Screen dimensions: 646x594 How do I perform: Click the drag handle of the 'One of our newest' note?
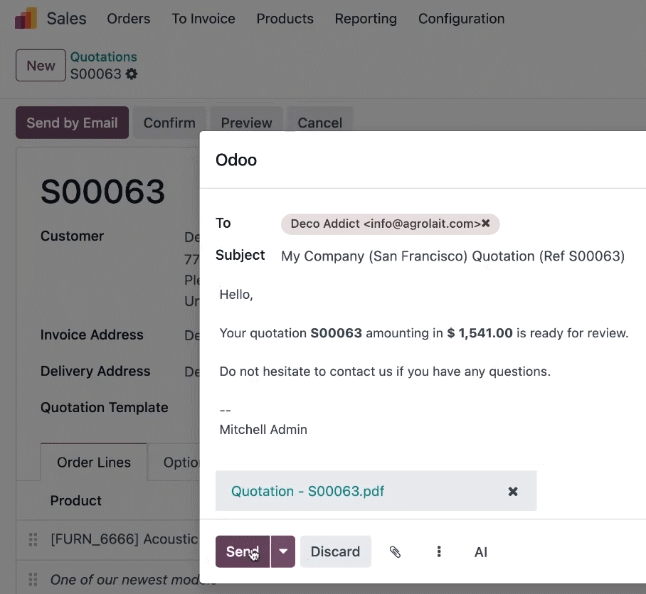(33, 580)
